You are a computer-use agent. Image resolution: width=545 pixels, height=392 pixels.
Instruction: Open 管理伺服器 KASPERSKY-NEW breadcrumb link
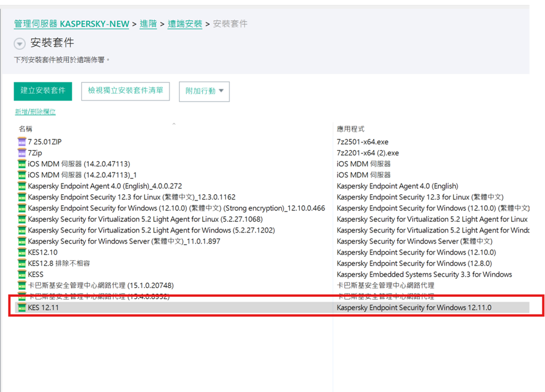coord(71,24)
